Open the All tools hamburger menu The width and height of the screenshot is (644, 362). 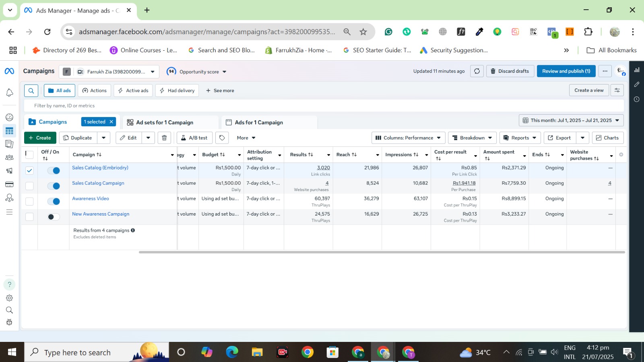tap(9, 212)
